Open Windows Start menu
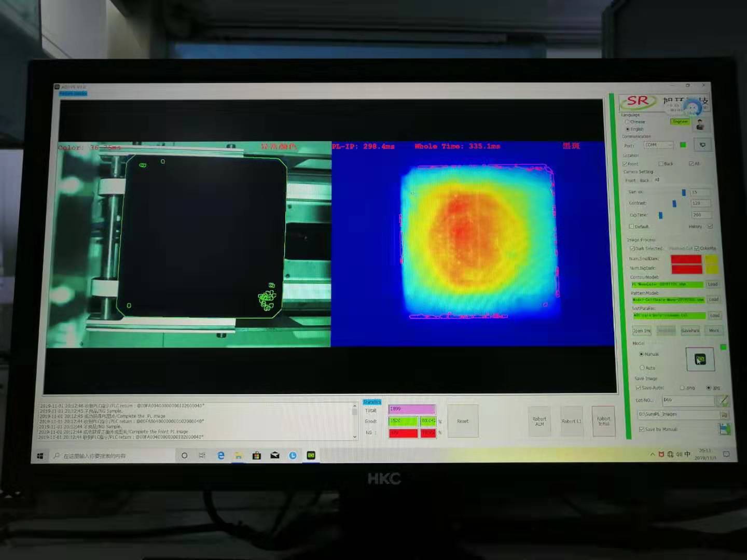The image size is (747, 560). click(x=40, y=456)
